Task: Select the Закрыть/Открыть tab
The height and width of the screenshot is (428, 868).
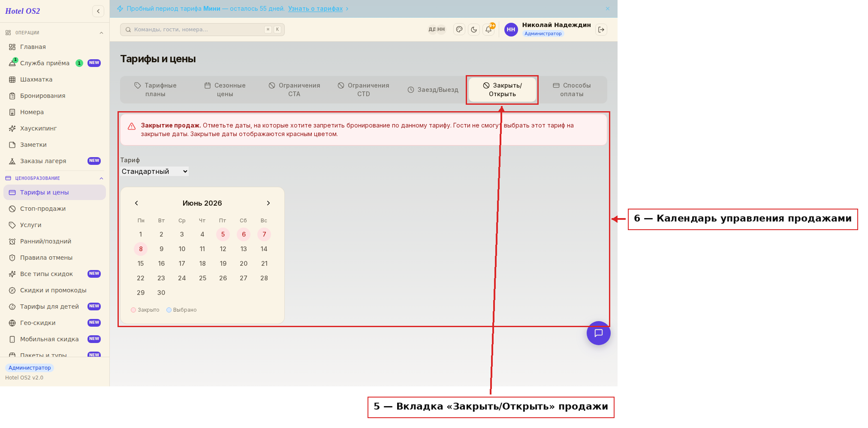Action: [x=502, y=90]
